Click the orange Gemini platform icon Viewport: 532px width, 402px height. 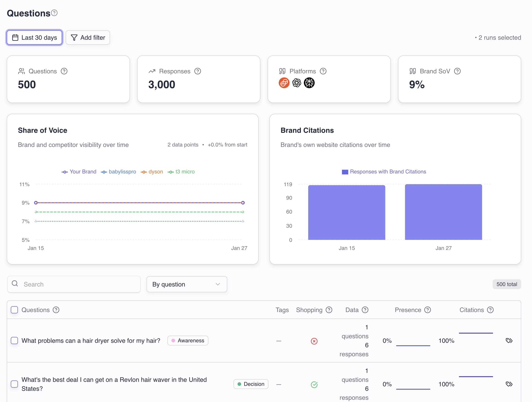[284, 83]
